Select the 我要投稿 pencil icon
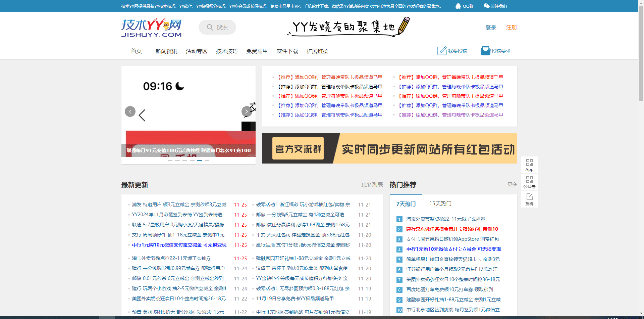Image resolution: width=644 pixels, height=319 pixels. click(442, 50)
